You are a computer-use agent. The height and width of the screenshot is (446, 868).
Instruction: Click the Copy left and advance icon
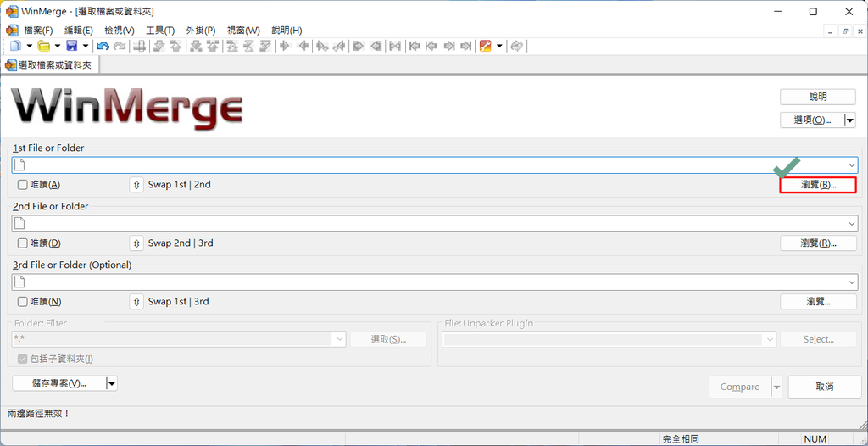click(x=339, y=46)
